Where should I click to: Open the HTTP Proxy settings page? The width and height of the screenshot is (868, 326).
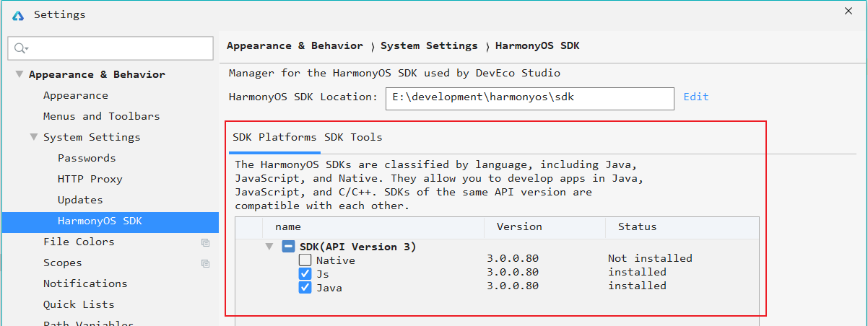[x=90, y=179]
